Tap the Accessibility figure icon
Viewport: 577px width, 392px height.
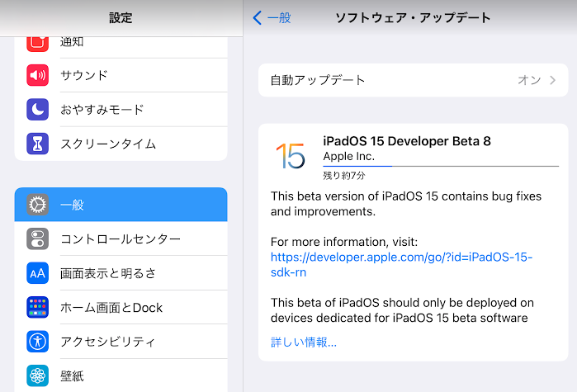pyautogui.click(x=37, y=342)
